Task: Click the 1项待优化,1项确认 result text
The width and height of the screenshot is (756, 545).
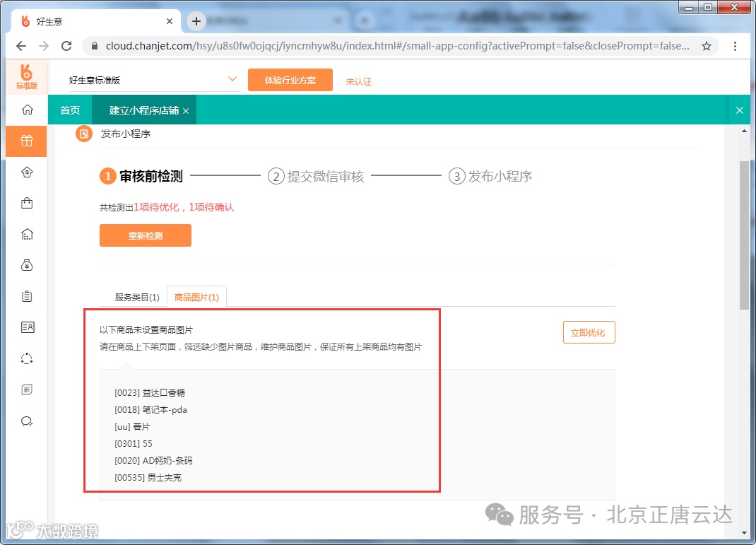Action: pyautogui.click(x=184, y=207)
